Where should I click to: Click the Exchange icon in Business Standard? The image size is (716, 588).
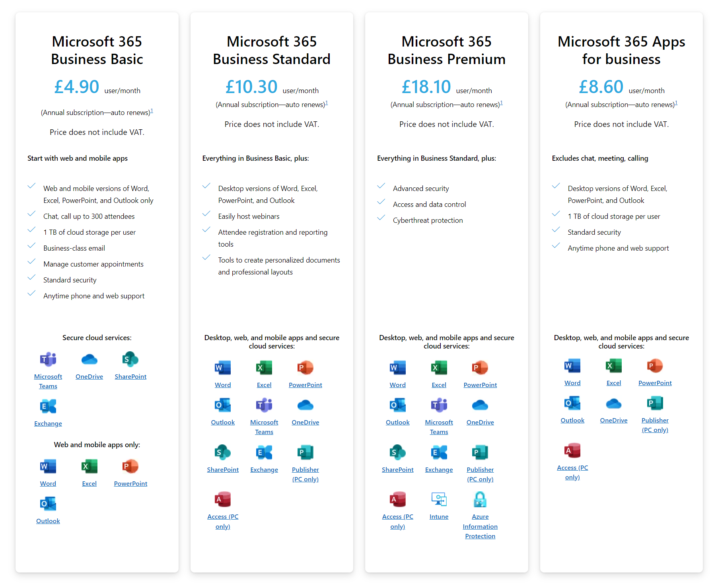(264, 453)
